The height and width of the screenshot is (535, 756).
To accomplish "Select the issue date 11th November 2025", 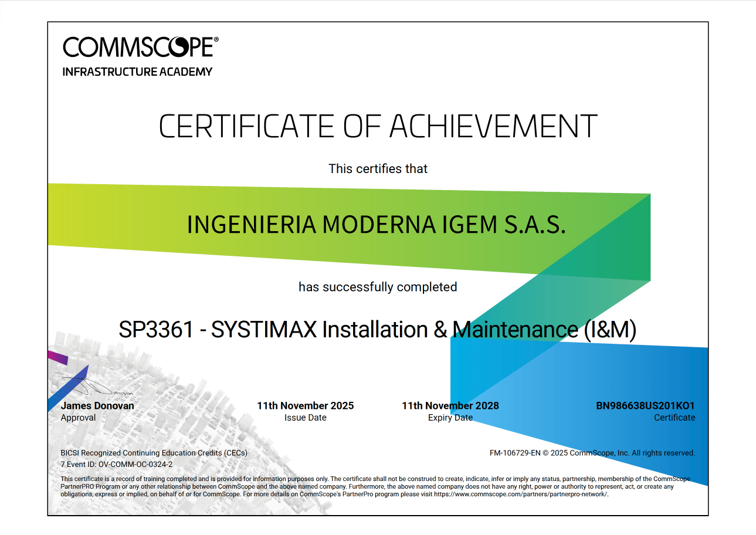I will pos(305,406).
